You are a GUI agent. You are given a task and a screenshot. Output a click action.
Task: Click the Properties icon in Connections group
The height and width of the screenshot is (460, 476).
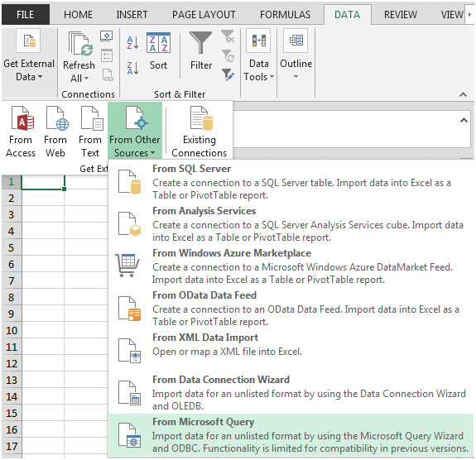[x=107, y=55]
